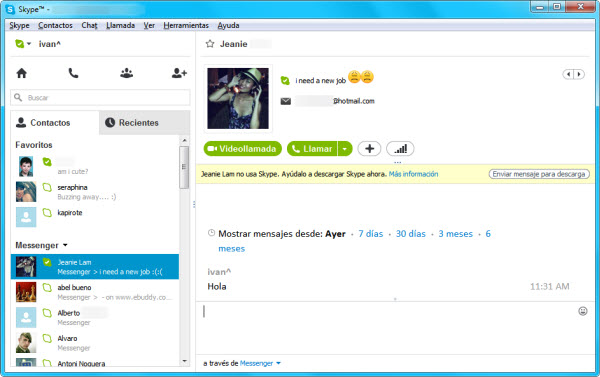Open the Llamar dropdown arrow
600x377 pixels.
(345, 149)
